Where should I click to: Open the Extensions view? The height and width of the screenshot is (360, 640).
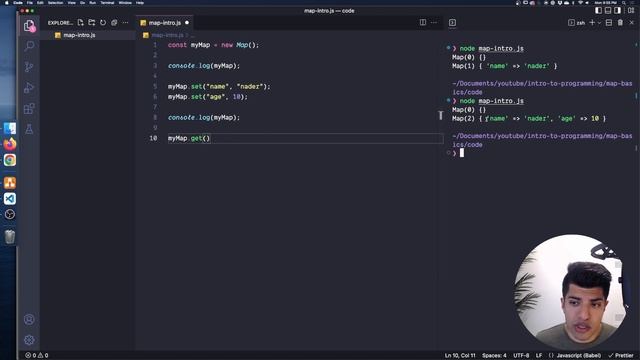click(x=29, y=109)
